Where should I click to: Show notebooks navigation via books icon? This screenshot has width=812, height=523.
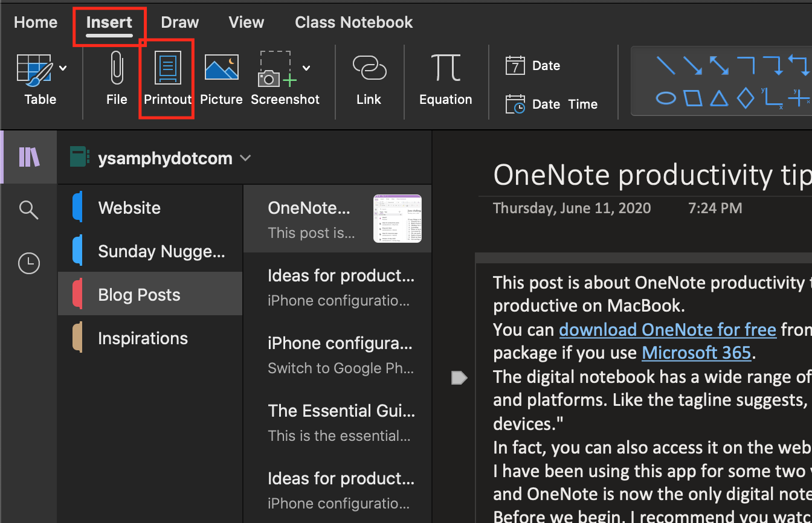click(29, 157)
